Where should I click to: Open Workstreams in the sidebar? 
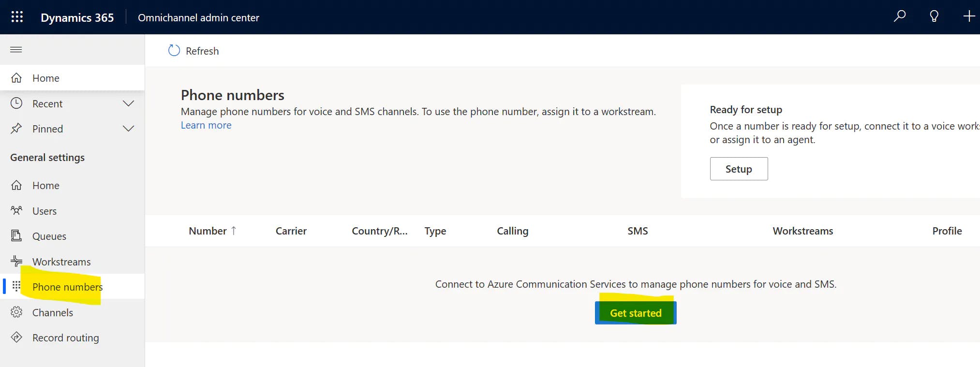pyautogui.click(x=73, y=262)
